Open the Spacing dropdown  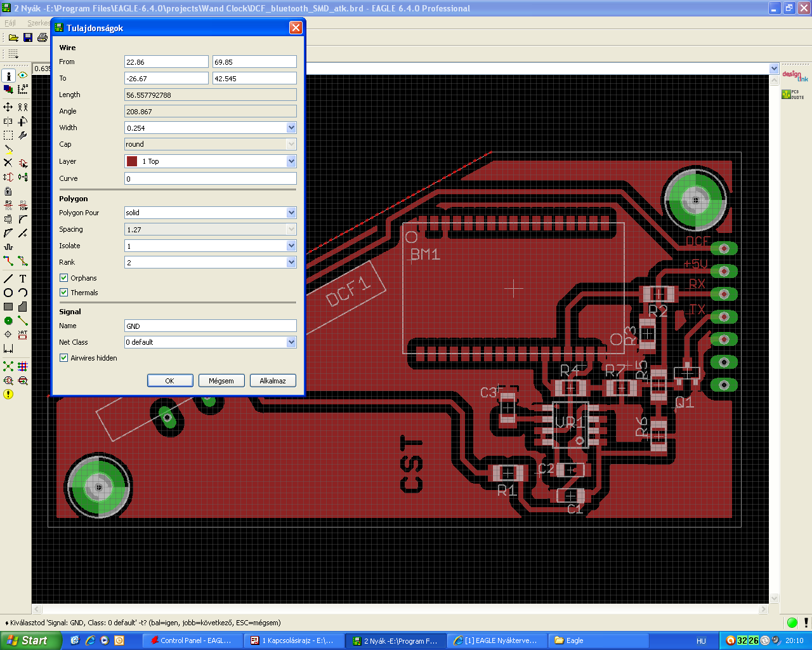(x=291, y=229)
